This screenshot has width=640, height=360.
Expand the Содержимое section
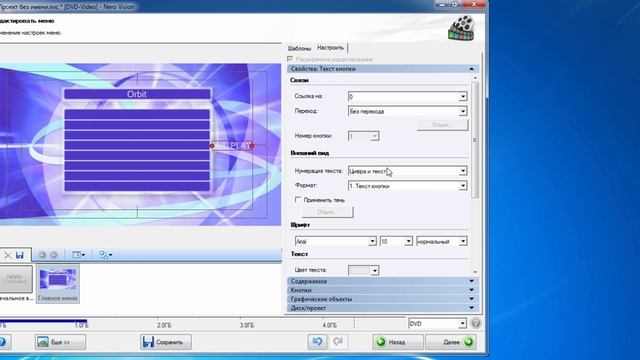pos(471,281)
